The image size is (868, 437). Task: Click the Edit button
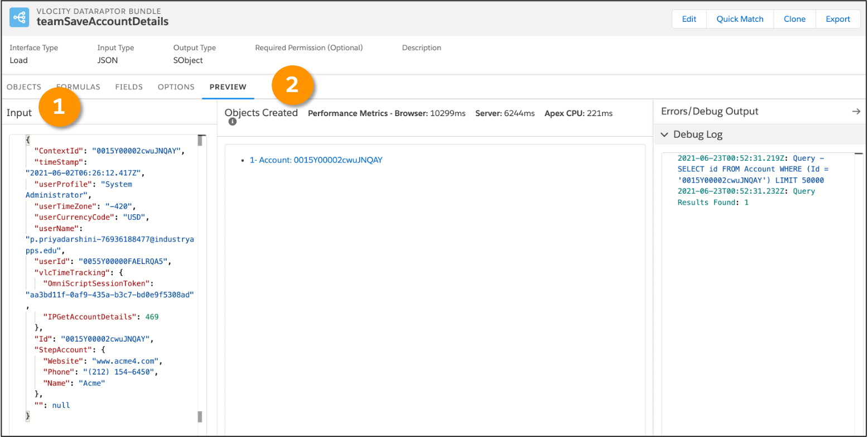click(x=689, y=19)
